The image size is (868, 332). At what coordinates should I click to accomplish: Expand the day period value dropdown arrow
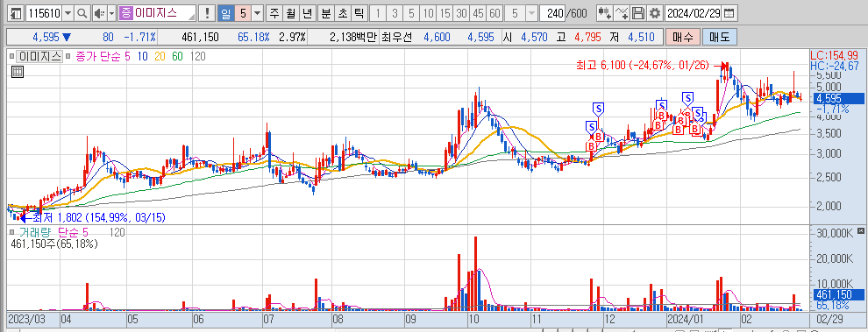pos(258,13)
